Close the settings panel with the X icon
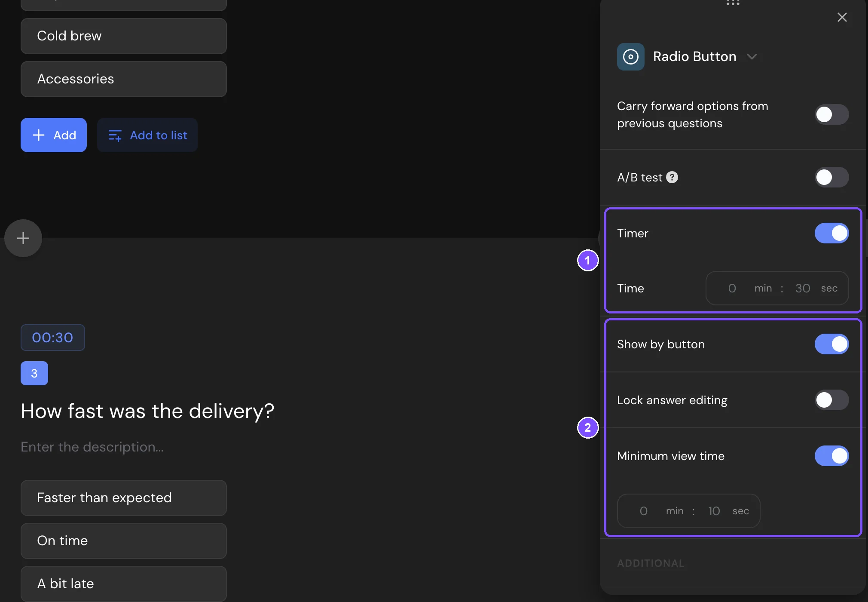The height and width of the screenshot is (602, 868). pos(842,17)
